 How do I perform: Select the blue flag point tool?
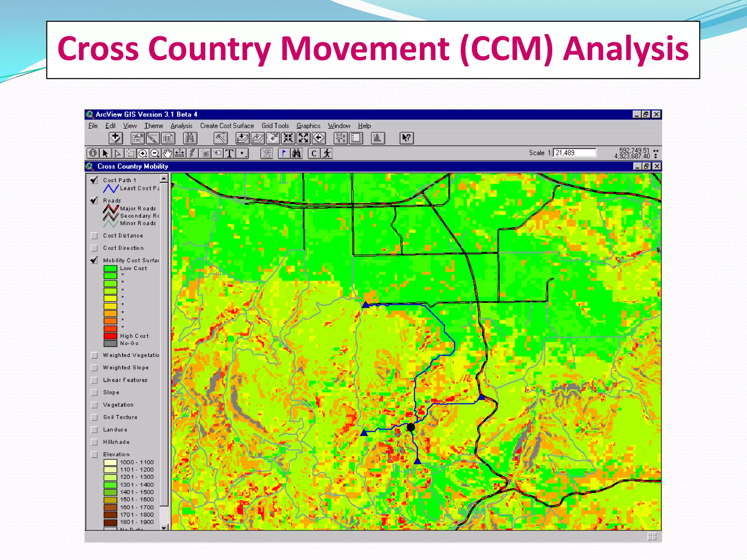(284, 153)
